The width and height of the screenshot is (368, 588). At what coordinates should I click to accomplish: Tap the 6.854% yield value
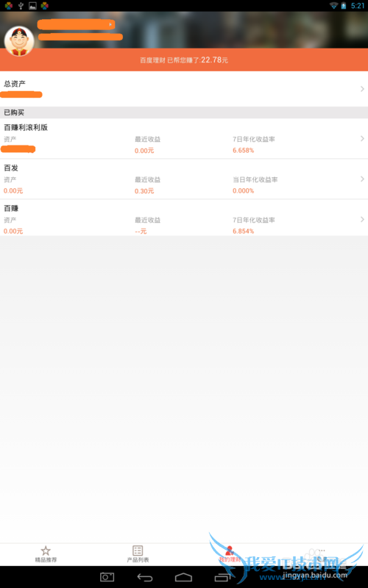point(244,231)
